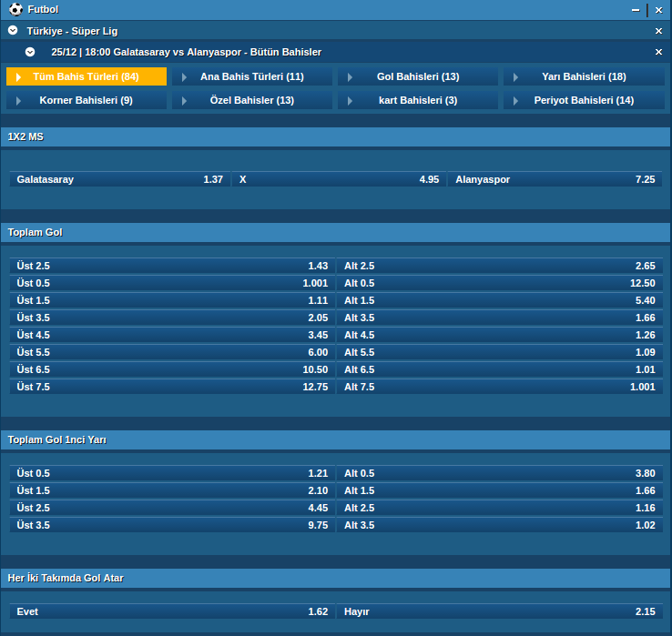Minimize the Futbol panel
This screenshot has height=636, width=672.
coord(636,10)
